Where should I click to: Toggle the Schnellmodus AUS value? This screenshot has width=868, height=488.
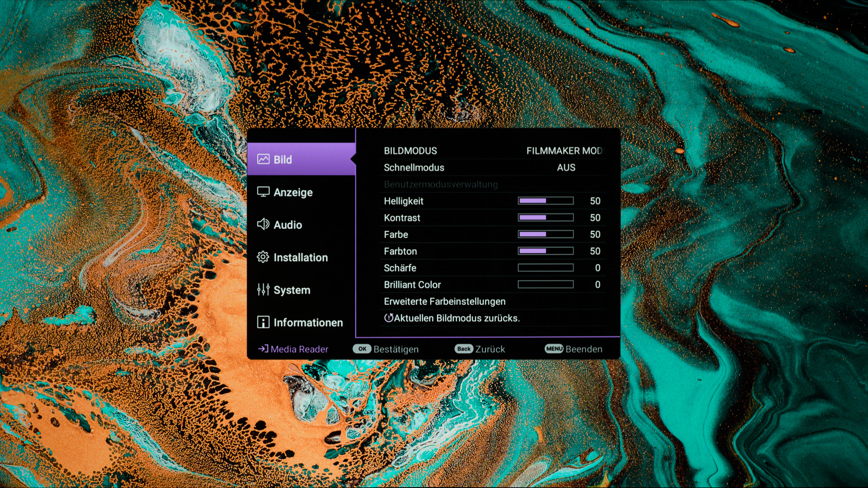click(566, 168)
